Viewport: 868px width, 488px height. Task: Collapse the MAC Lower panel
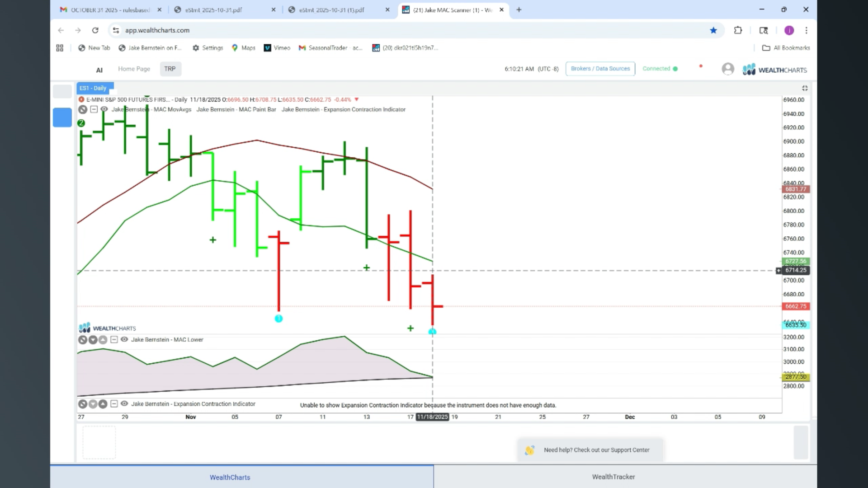tap(114, 339)
